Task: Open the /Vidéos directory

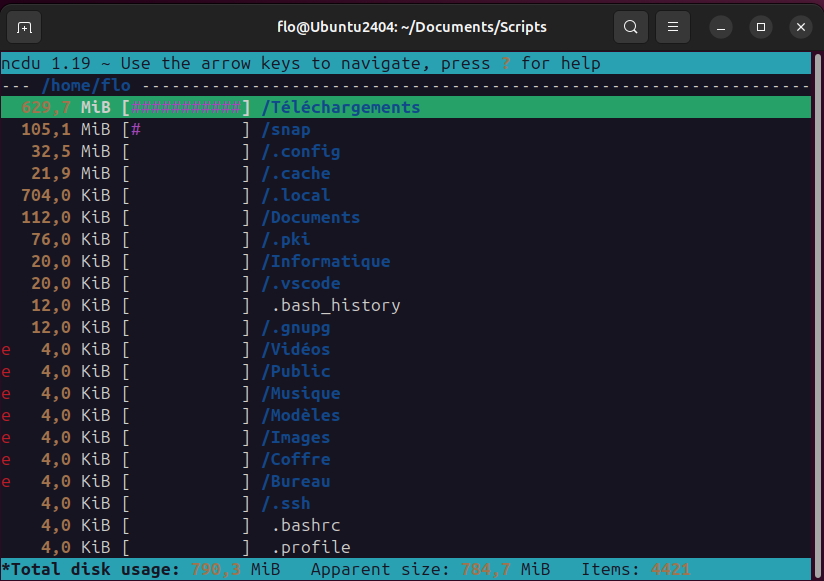Action: pos(295,349)
